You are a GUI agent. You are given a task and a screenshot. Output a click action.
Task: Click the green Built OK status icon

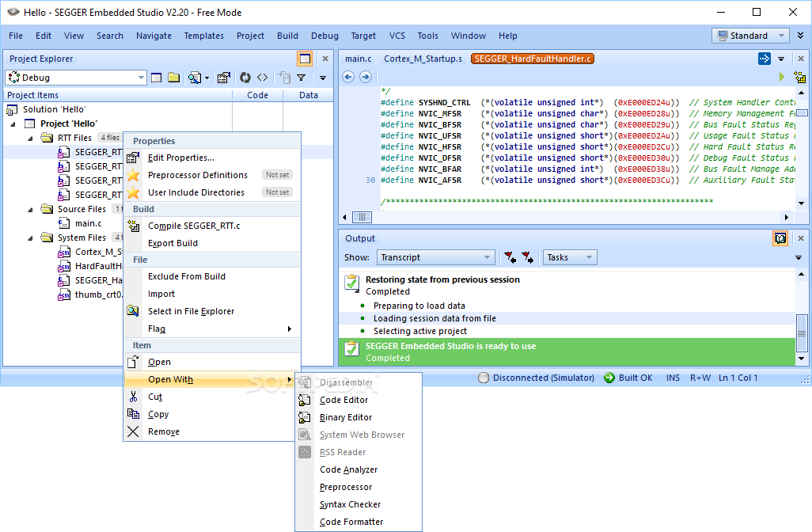[609, 378]
